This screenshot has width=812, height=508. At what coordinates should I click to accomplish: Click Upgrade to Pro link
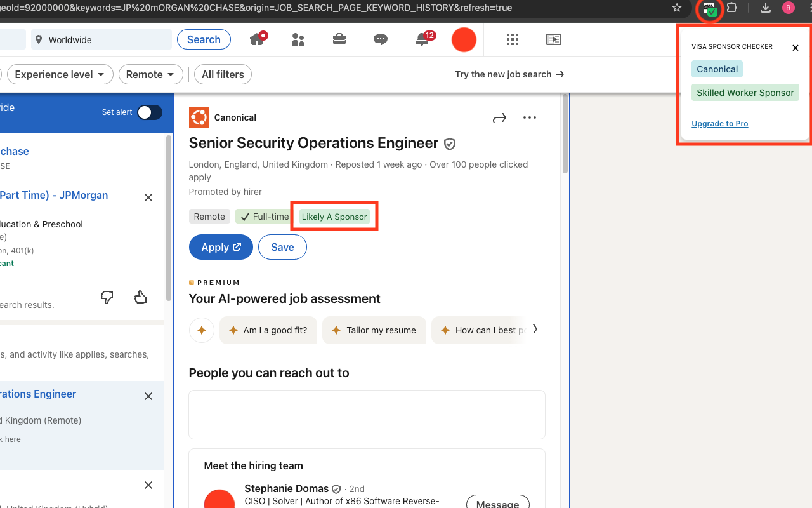click(x=720, y=124)
